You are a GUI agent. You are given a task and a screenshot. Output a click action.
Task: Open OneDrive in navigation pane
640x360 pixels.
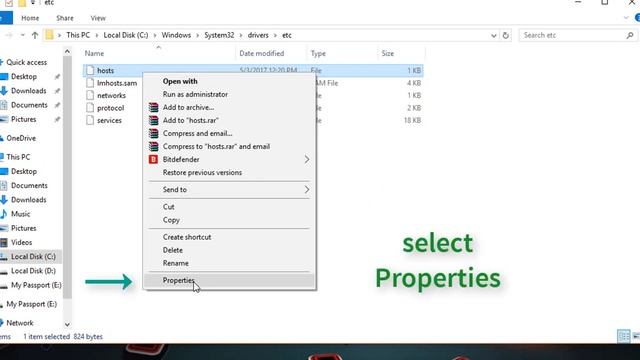point(21,138)
